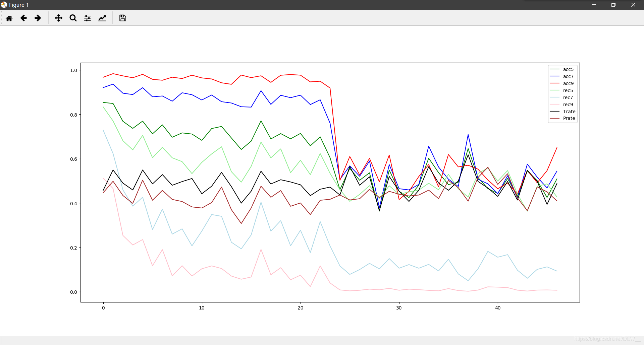
Task: Activate the Zoom to rectangle tool
Action: 73,18
